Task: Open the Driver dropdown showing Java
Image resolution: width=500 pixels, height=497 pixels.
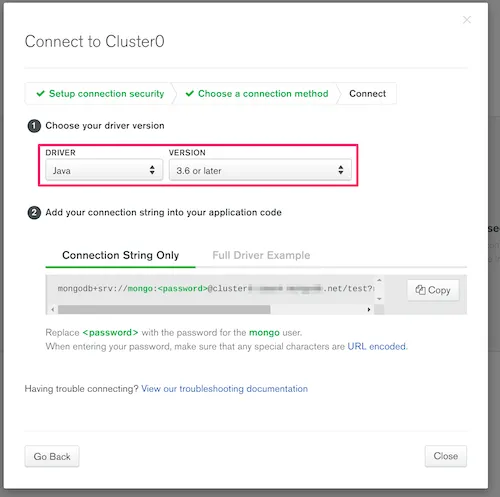Action: pyautogui.click(x=104, y=170)
